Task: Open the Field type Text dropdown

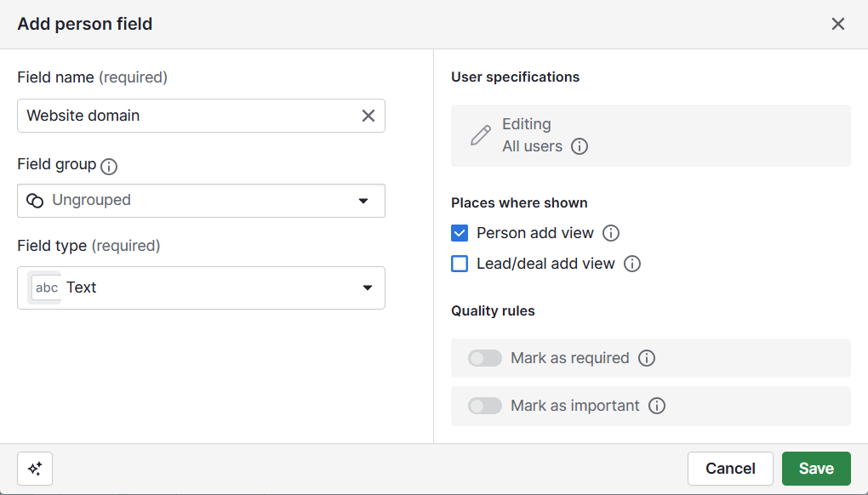Action: (201, 287)
